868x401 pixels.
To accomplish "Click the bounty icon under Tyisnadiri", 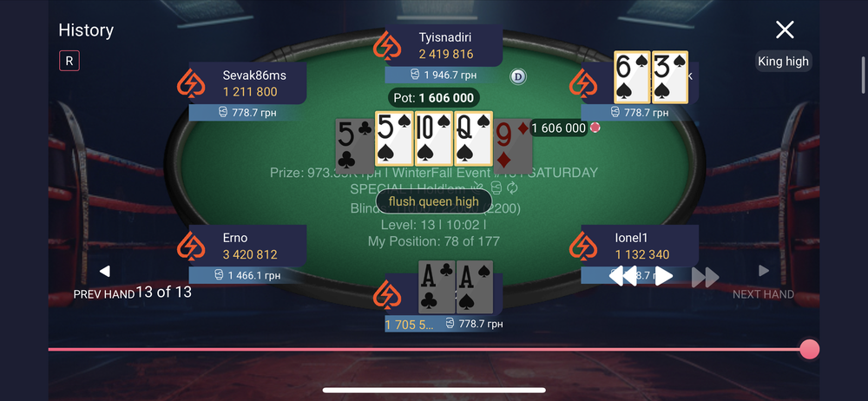I will pyautogui.click(x=415, y=75).
